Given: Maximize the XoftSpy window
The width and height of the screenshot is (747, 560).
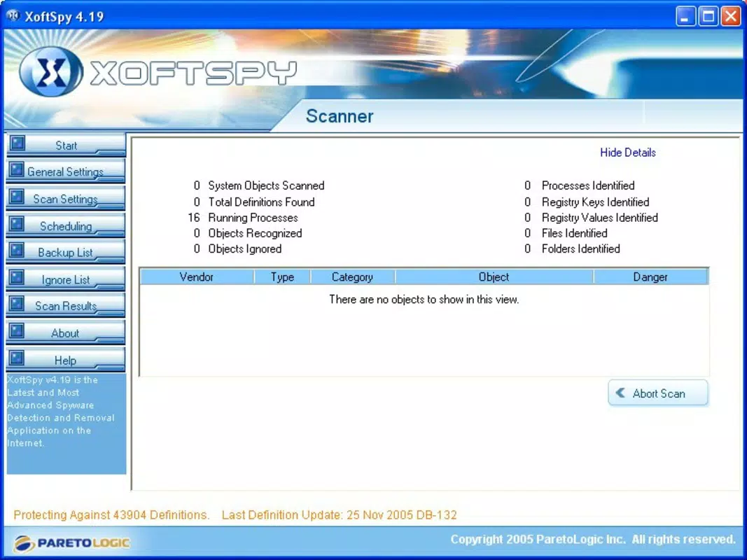Looking at the screenshot, I should click(x=708, y=17).
